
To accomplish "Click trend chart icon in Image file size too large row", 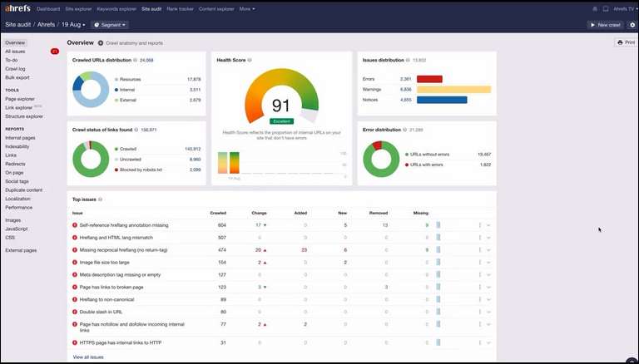I will click(x=438, y=263).
